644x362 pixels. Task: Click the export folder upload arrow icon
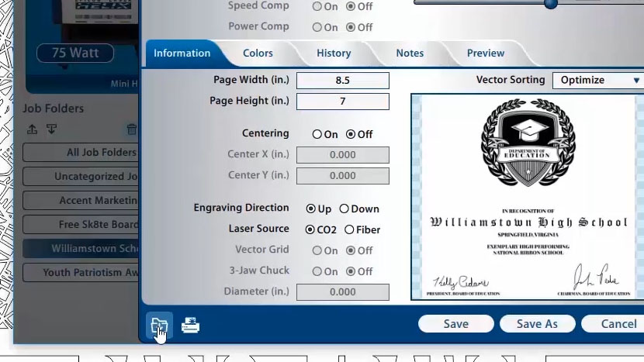(x=32, y=129)
